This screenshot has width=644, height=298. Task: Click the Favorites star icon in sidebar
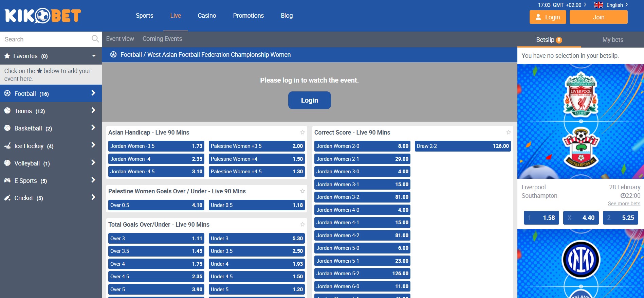[7, 56]
